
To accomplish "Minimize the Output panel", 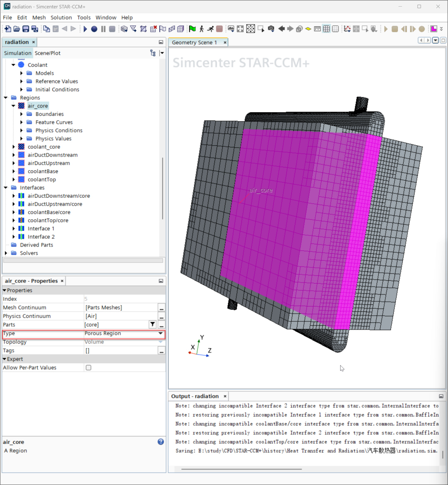I will click(x=441, y=396).
